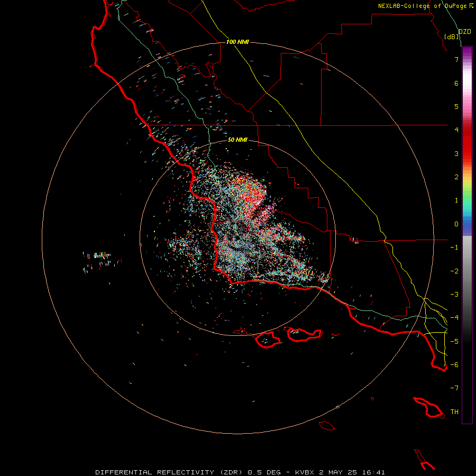Select the positive 3 value on the dB scale
Viewport: 476px width, 476px height.
456,153
